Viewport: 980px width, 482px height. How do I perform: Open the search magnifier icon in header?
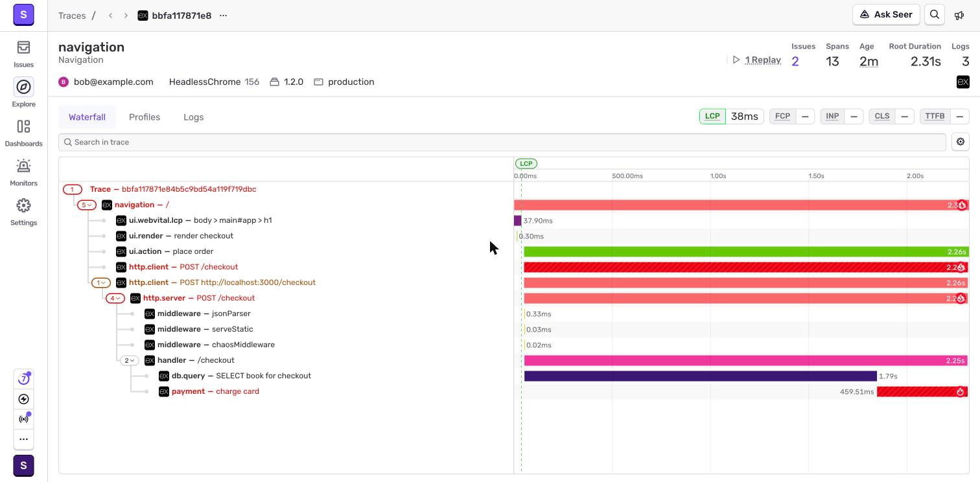935,15
